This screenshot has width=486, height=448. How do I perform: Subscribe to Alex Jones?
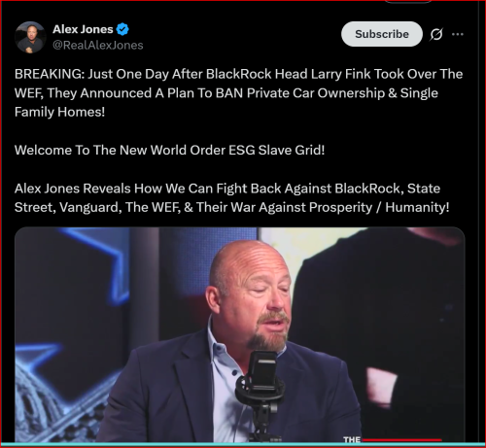[382, 34]
